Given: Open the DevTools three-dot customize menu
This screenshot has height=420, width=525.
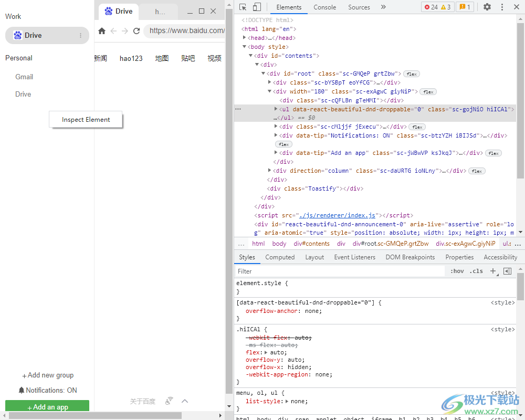Looking at the screenshot, I should pos(502,7).
